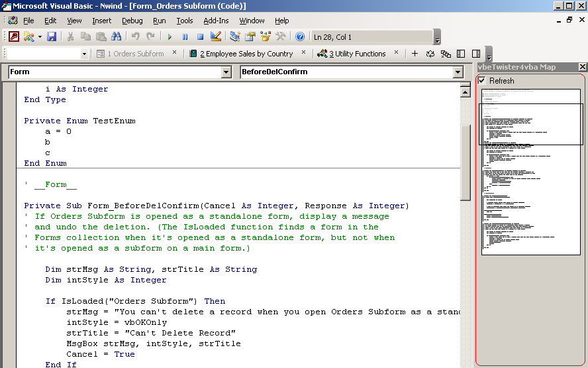Viewport: 588px width, 368px height.
Task: Toggle the Refresh checkbox in the Map panel
Action: point(482,80)
